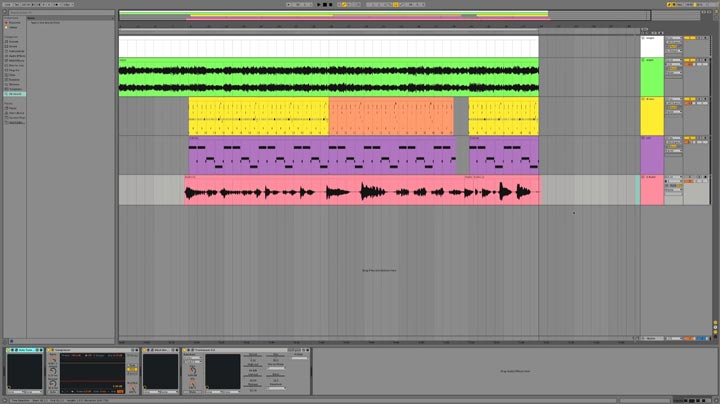Open the Plug-Ins browser category
The height and width of the screenshot is (404, 720).
(14, 70)
